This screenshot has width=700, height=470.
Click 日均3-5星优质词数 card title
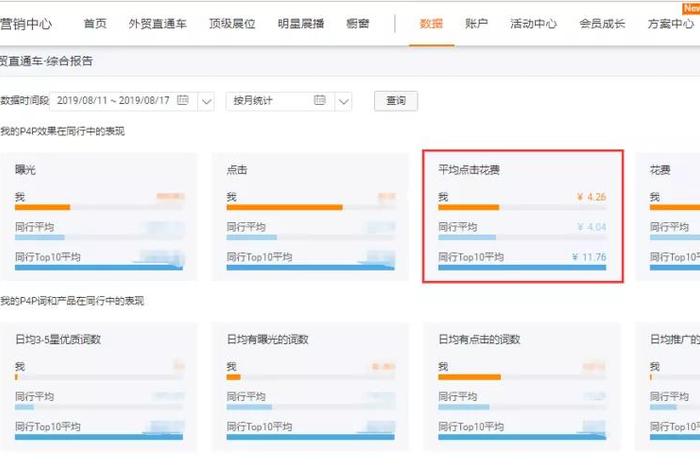pos(58,339)
